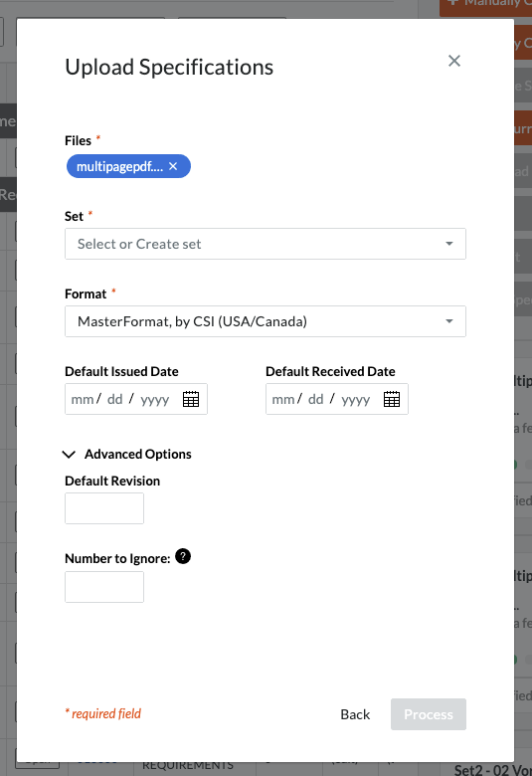Screen dimensions: 532x776
Task: Select the MasterFormat by CSI format box
Action: coord(266,321)
